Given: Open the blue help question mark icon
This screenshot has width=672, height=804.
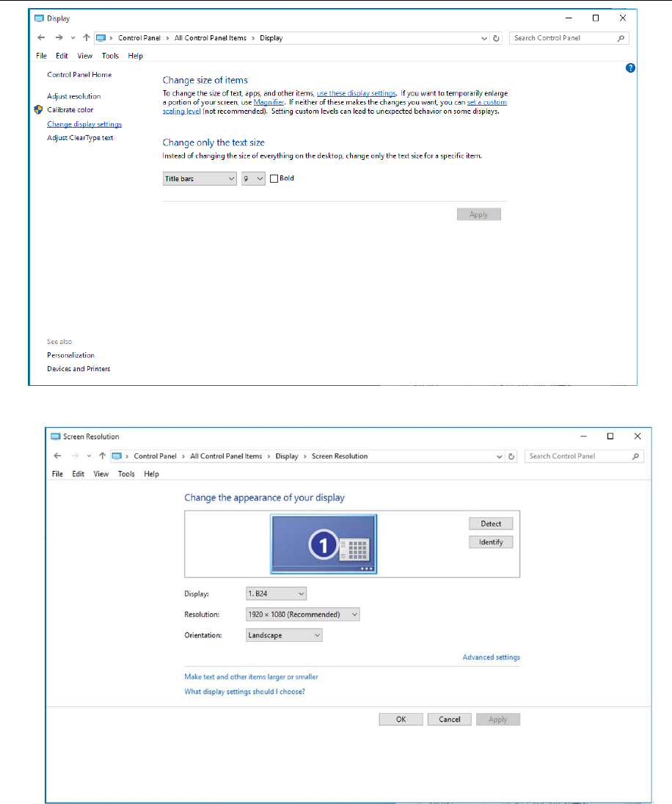Looking at the screenshot, I should [x=630, y=67].
